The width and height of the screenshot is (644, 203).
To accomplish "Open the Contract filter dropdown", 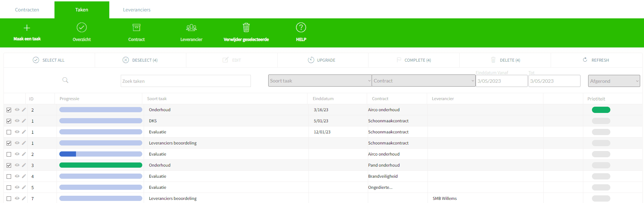I will pyautogui.click(x=423, y=81).
